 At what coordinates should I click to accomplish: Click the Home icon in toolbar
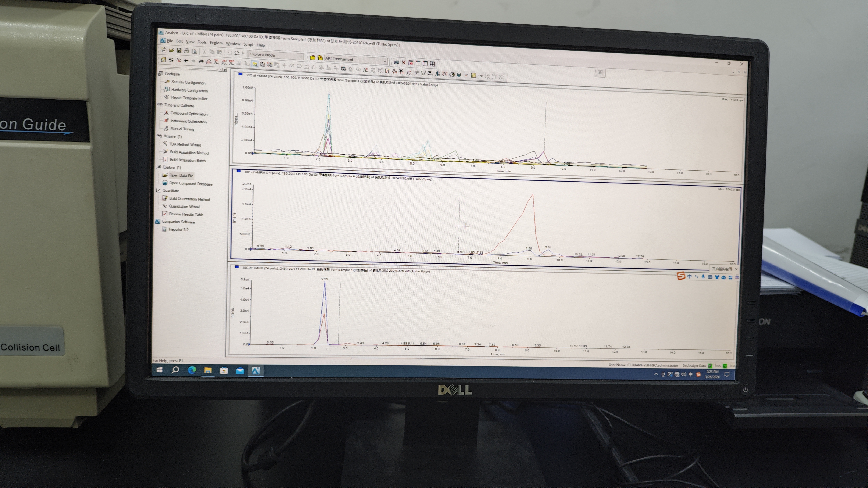tap(163, 60)
